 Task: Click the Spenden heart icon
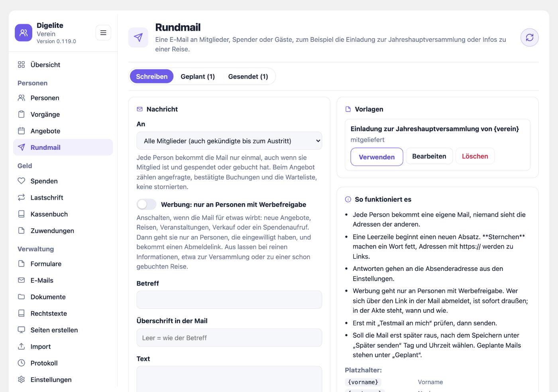[22, 181]
